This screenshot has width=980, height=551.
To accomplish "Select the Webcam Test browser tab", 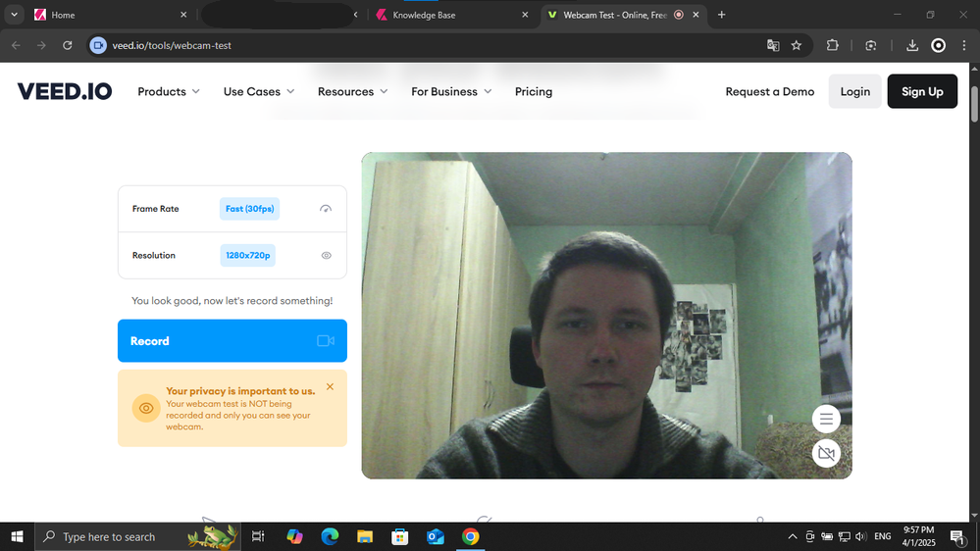I will (623, 15).
